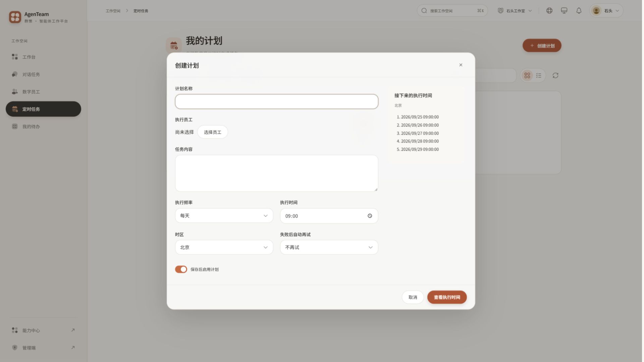644x362 pixels.
Task: Click 工作空间 breadcrumb link
Action: [x=113, y=11]
